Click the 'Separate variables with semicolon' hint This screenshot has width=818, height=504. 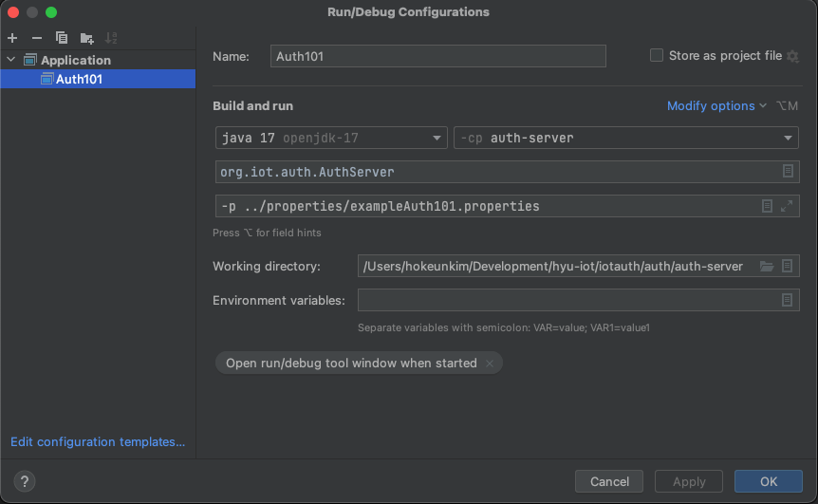pyautogui.click(x=504, y=327)
